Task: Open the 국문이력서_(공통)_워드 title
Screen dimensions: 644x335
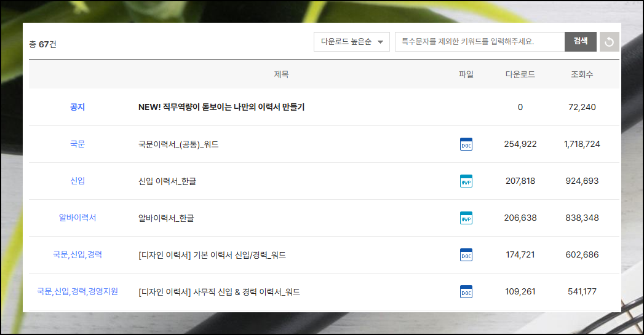Action: coord(178,144)
